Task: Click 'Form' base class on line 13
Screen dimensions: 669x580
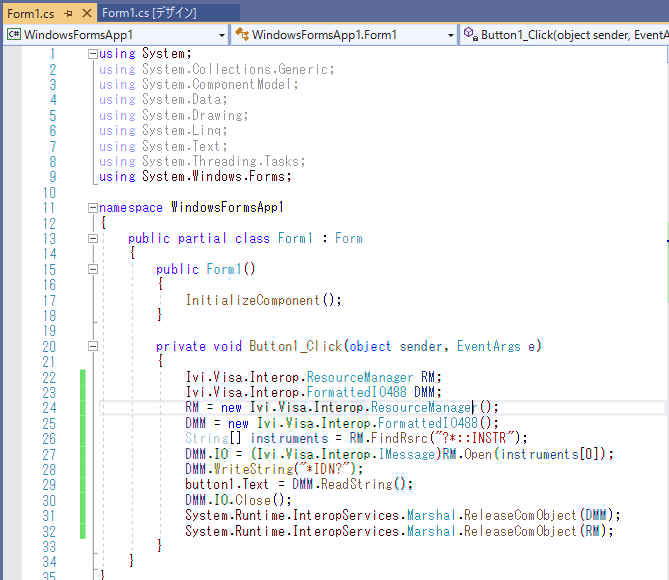Action: [x=349, y=239]
